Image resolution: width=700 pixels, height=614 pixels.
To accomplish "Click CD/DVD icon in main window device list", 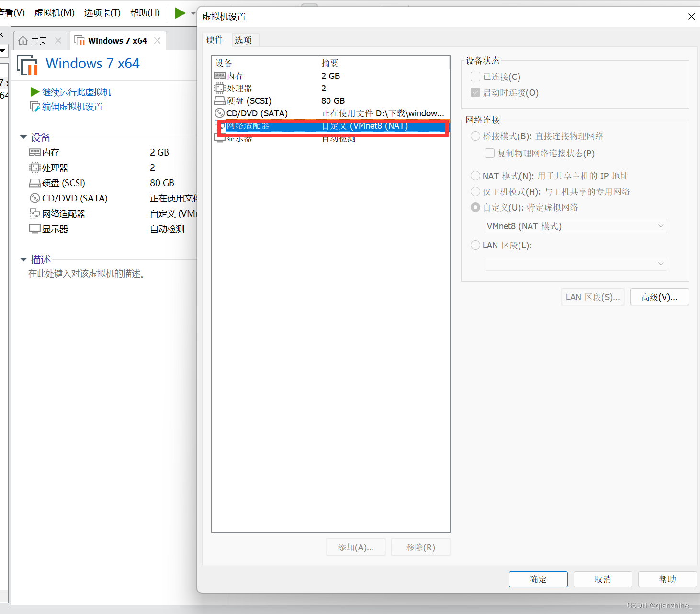I will (34, 198).
